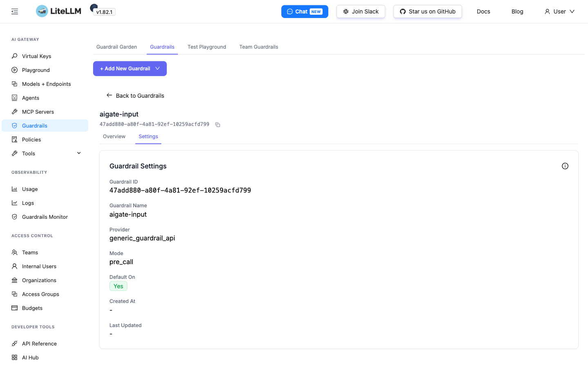
Task: Click the Organizations bank icon
Action: coord(15,280)
